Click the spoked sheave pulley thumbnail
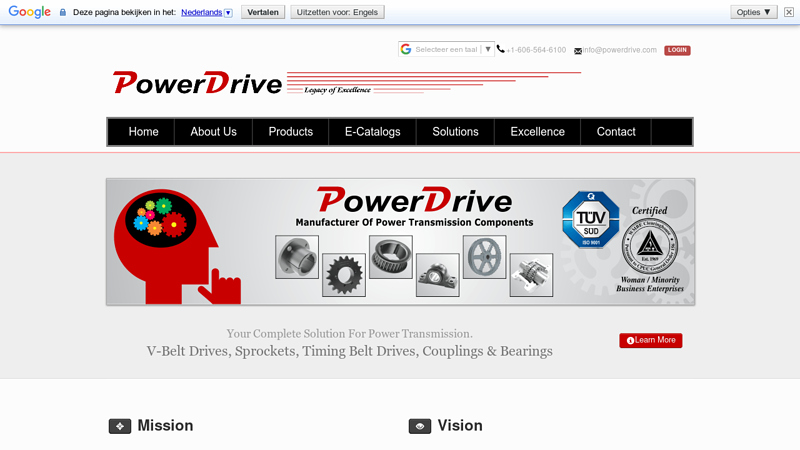Image resolution: width=800 pixels, height=450 pixels. click(485, 257)
